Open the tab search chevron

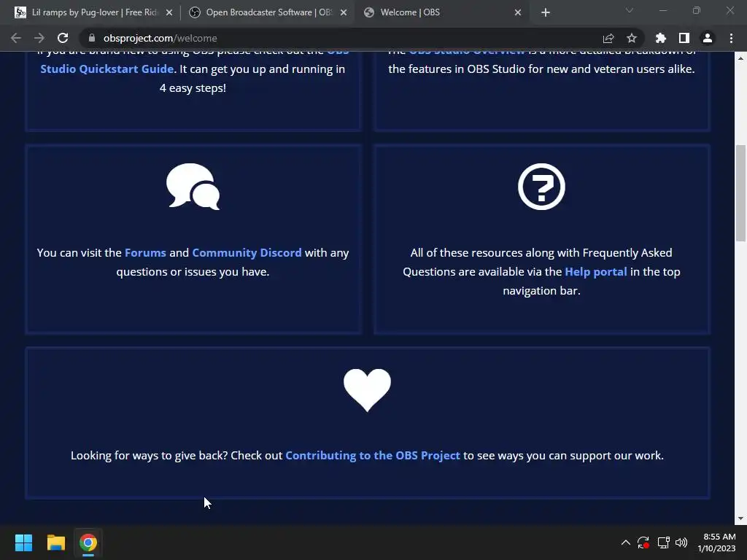[630, 10]
